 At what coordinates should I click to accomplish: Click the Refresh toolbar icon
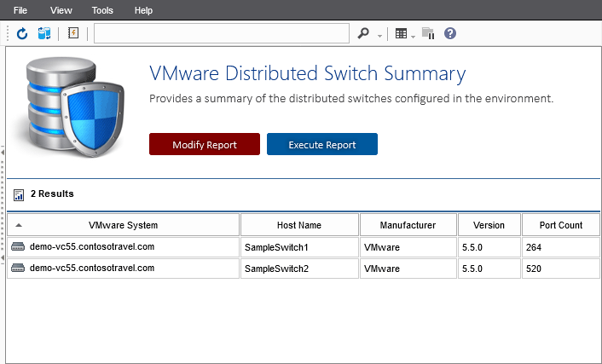pos(22,33)
